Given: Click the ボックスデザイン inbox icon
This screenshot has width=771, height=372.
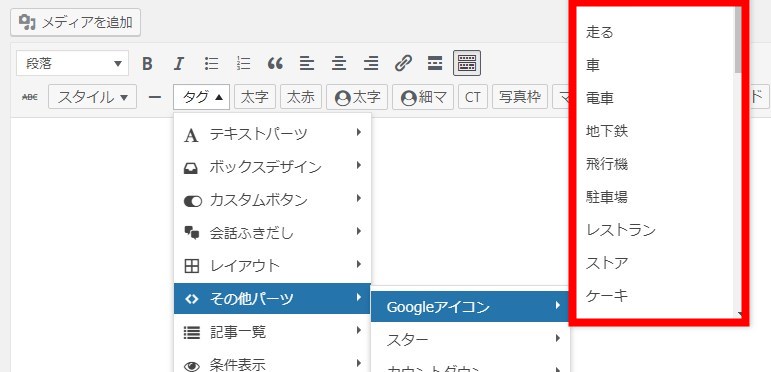Looking at the screenshot, I should tap(191, 168).
